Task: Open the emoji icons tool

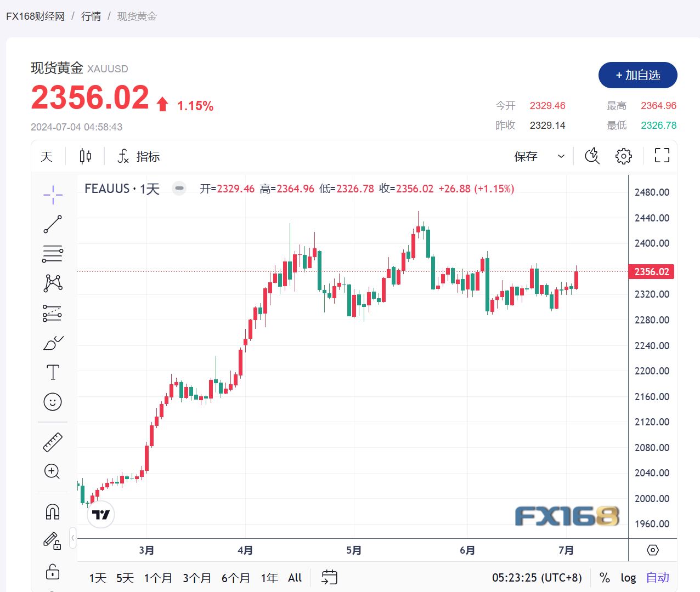Action: (53, 402)
